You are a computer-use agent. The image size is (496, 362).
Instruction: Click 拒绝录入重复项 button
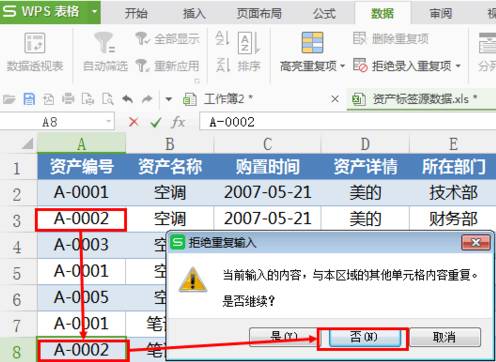click(402, 66)
